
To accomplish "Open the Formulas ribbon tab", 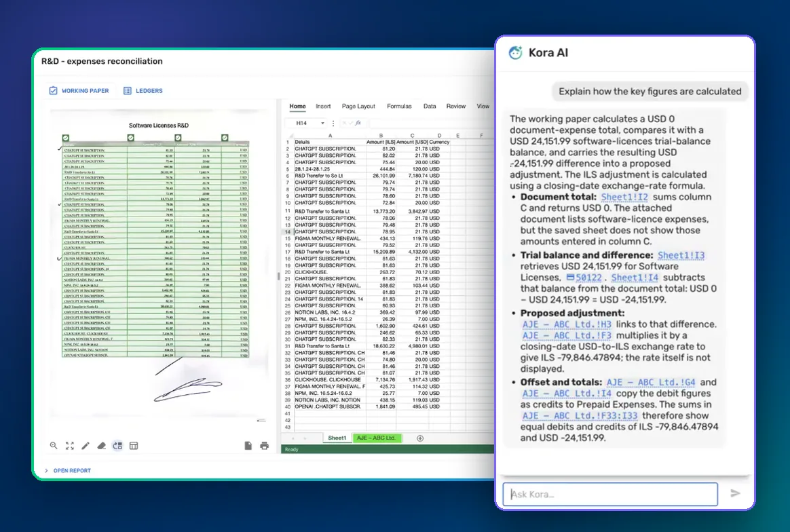I will click(399, 107).
